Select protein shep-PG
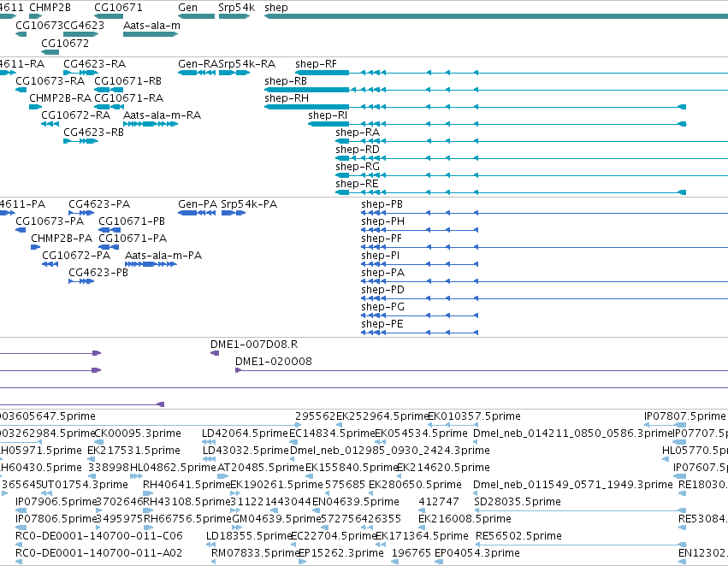 (420, 316)
